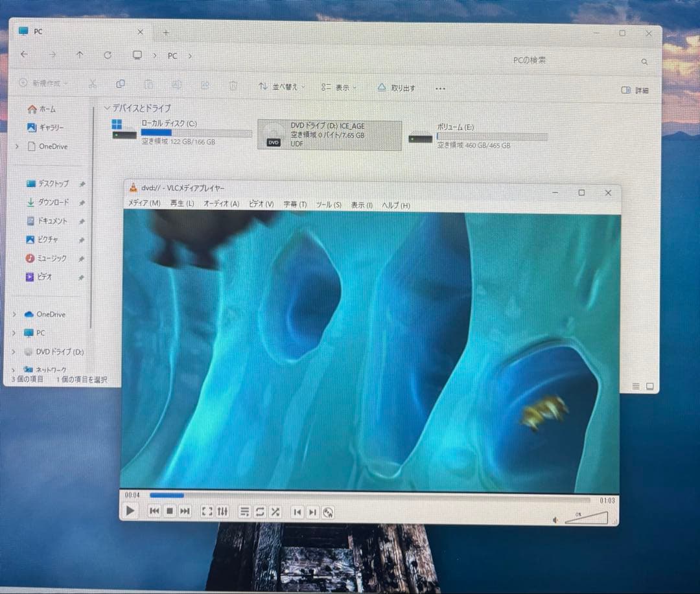Toggle the 詳細 details pane
The height and width of the screenshot is (594, 700).
(635, 90)
